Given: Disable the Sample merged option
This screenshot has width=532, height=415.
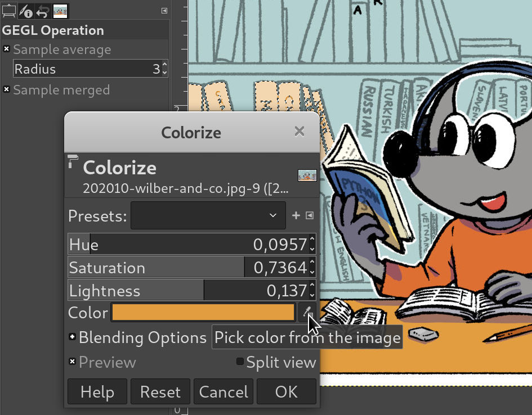Looking at the screenshot, I should click(7, 89).
